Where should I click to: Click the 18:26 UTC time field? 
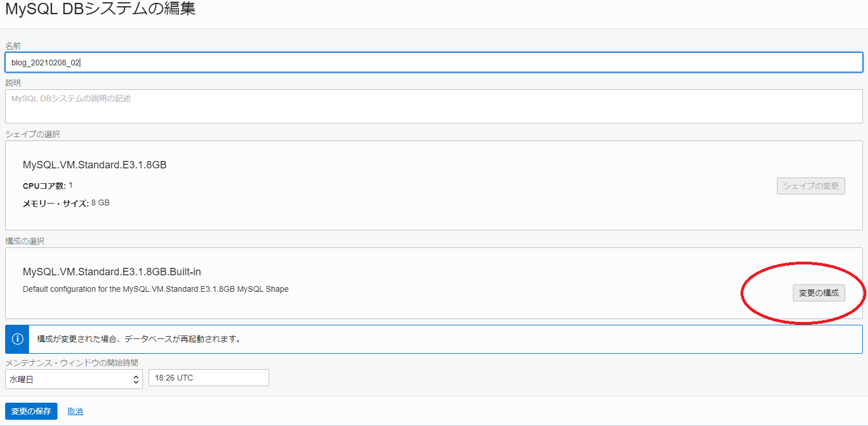pyautogui.click(x=208, y=378)
